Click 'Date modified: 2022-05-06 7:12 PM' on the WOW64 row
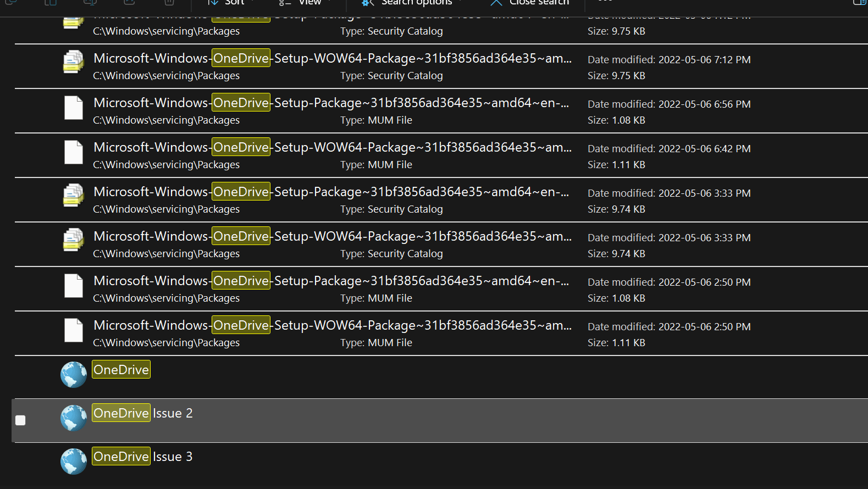The height and width of the screenshot is (489, 868). 669,59
